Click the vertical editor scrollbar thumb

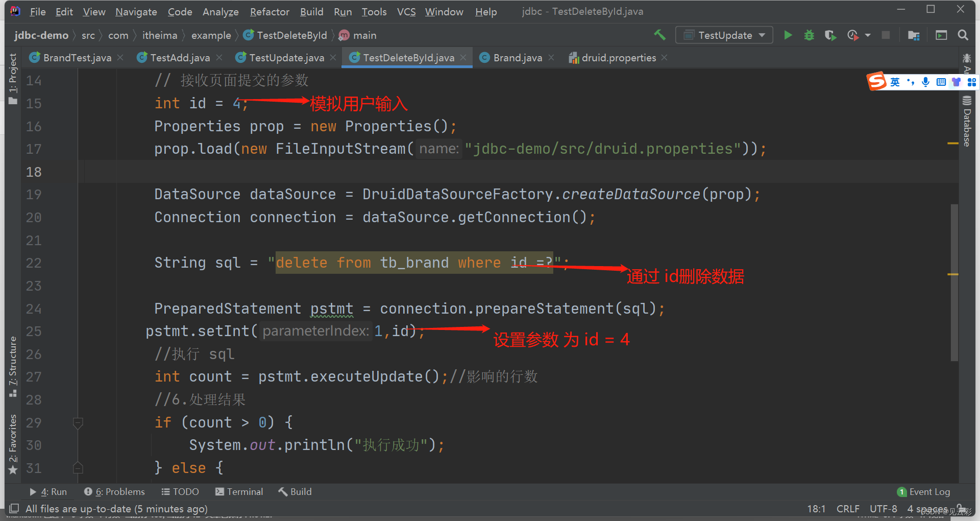[954, 282]
